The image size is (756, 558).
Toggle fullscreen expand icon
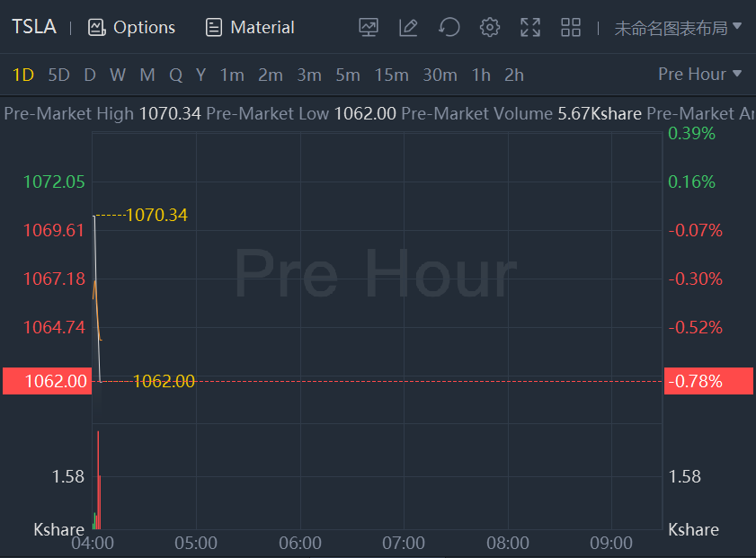click(530, 27)
